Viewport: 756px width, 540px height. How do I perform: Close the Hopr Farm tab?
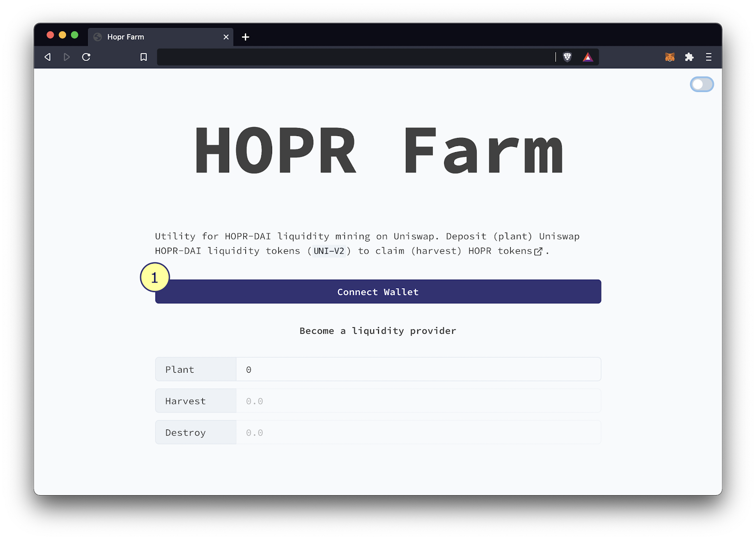226,37
